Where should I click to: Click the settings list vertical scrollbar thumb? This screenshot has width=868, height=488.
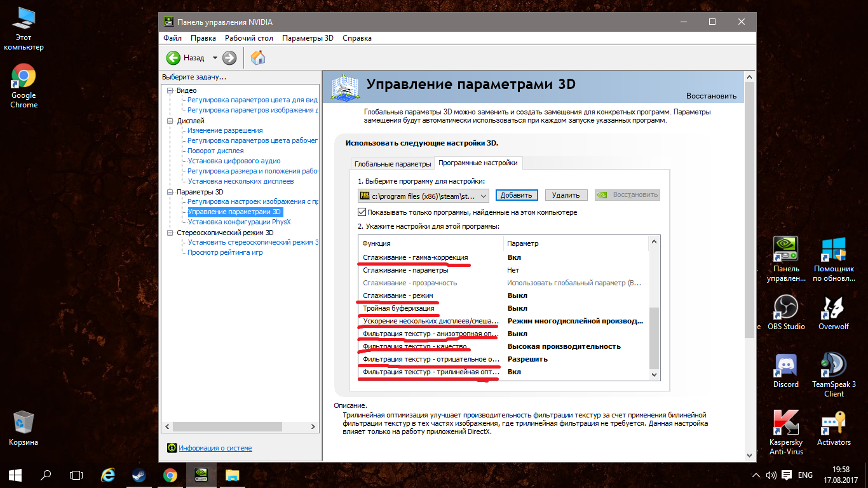point(654,338)
